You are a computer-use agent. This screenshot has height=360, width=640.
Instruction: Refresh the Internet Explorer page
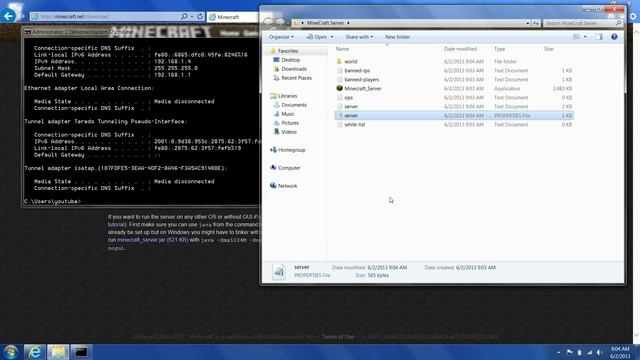(x=200, y=16)
